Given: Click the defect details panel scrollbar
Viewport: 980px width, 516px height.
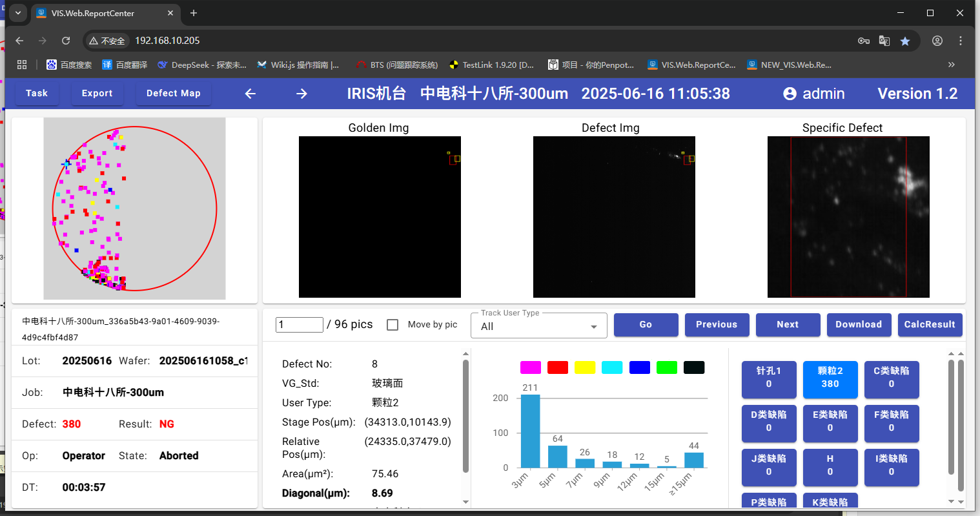Looking at the screenshot, I should [x=466, y=416].
